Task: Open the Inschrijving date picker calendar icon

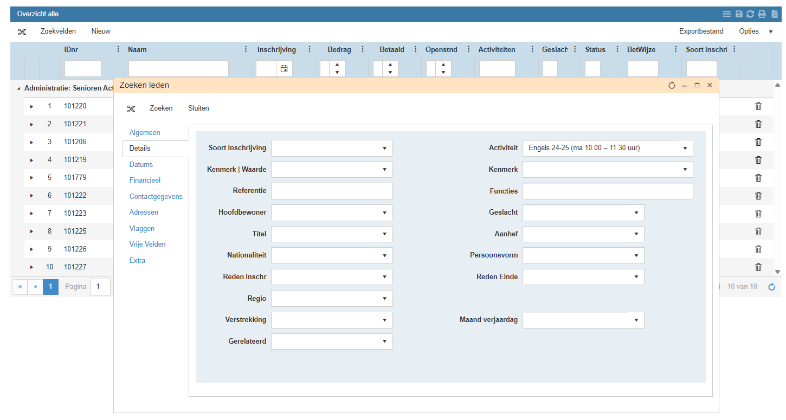Action: pos(283,69)
